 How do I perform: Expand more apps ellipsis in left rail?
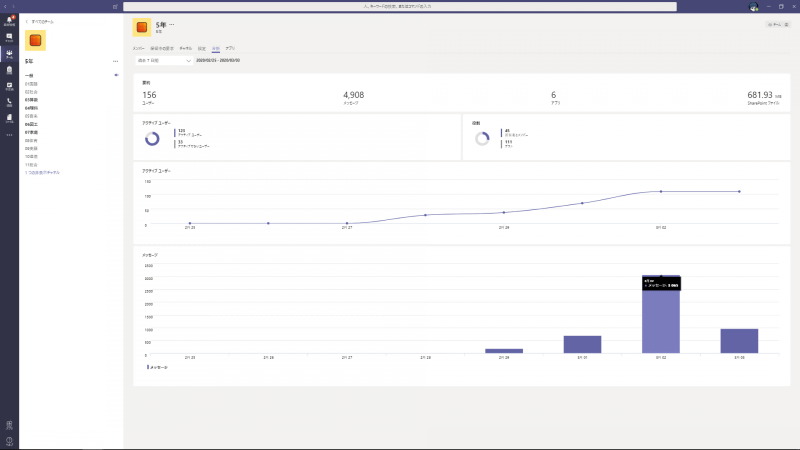(9, 134)
